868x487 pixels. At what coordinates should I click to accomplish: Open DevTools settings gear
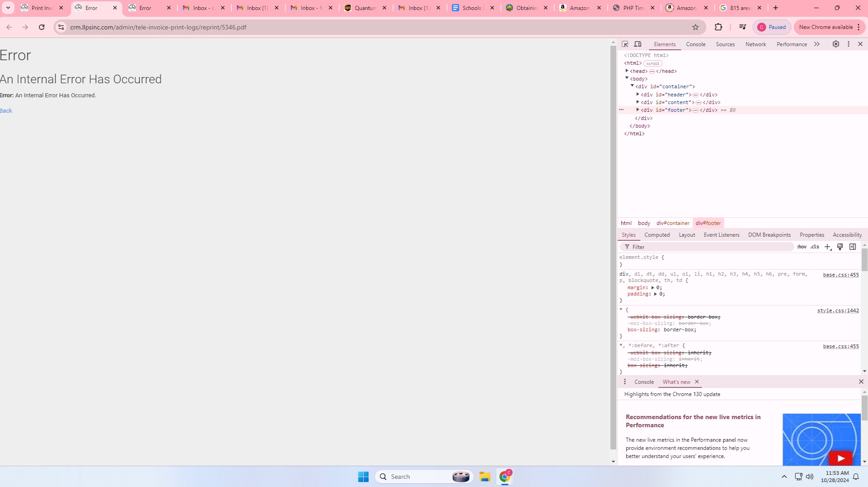coord(835,44)
